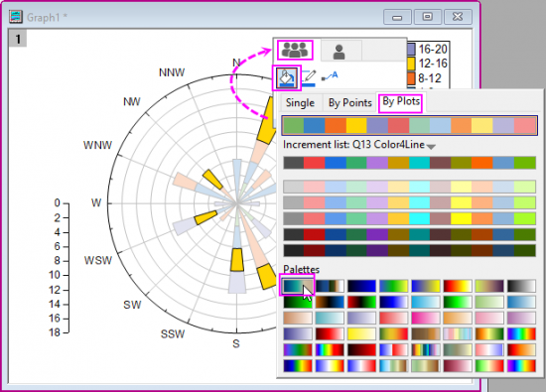Screen dimensions: 546x392
Task: Click the radial axis tick label 0
Action: 58,203
